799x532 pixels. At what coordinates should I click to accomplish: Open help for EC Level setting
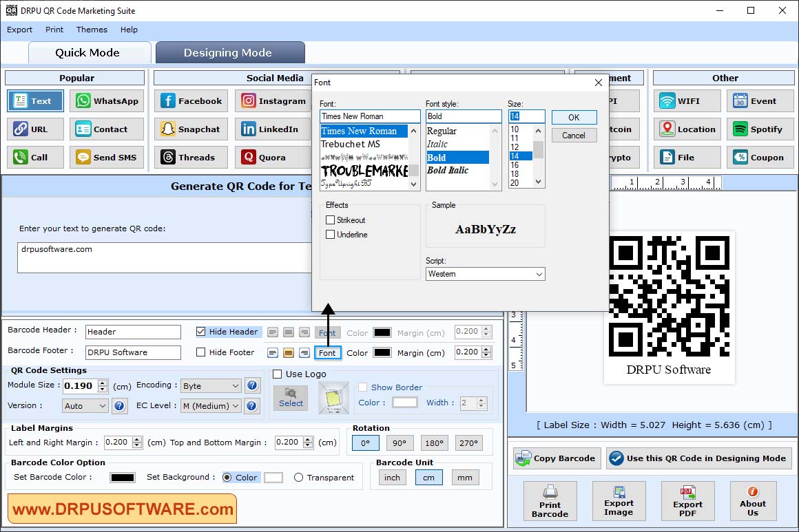coord(252,406)
